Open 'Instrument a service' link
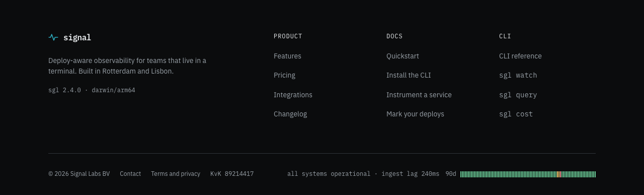 (x=419, y=95)
